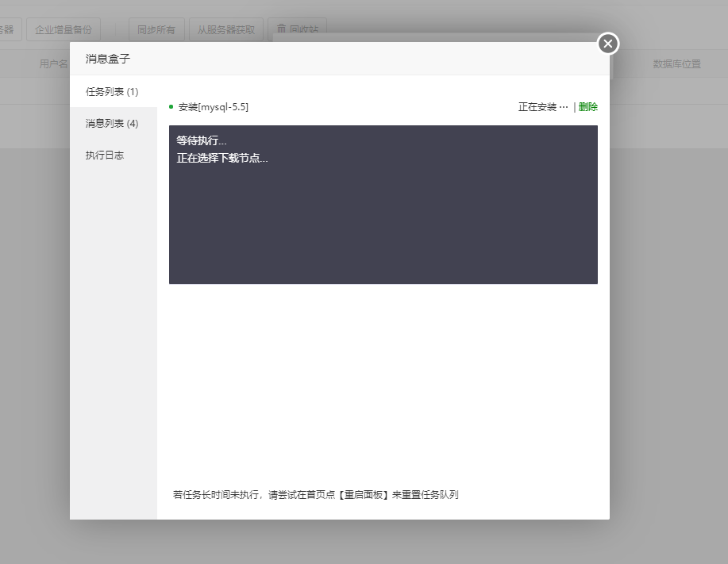Viewport: 728px width, 564px height.
Task: Close the 消息盒子 dialog with the X icon
Action: point(608,44)
